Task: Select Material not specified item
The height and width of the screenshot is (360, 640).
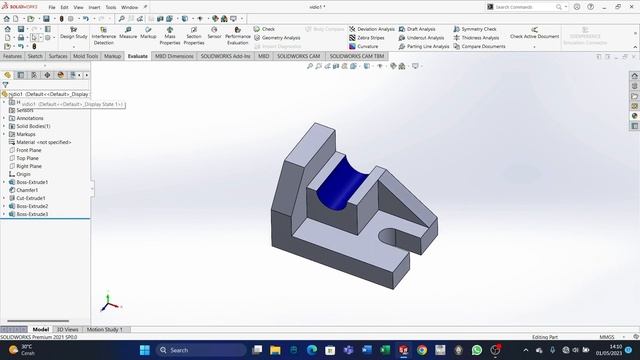Action: pyautogui.click(x=40, y=142)
